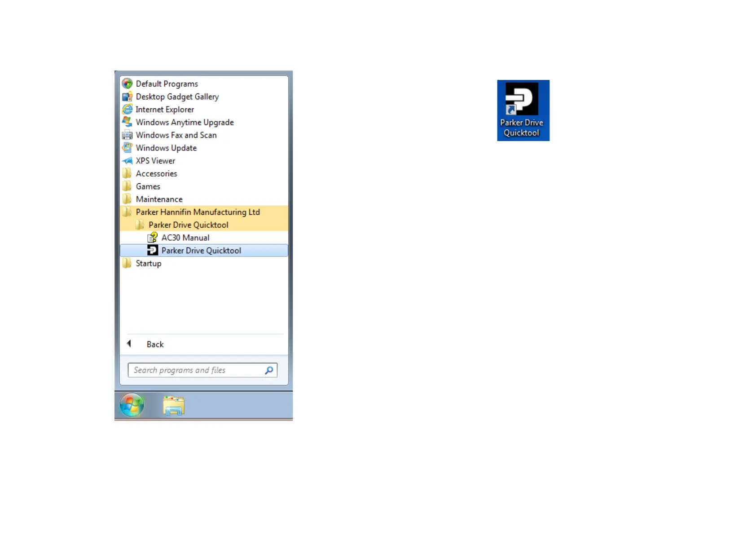
Task: Select Windows Anytime Upgrade entry text
Action: [185, 122]
